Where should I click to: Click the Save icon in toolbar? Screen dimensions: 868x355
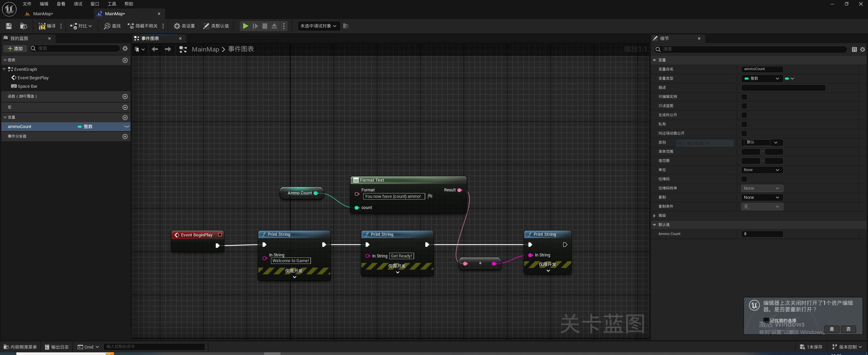tap(9, 26)
